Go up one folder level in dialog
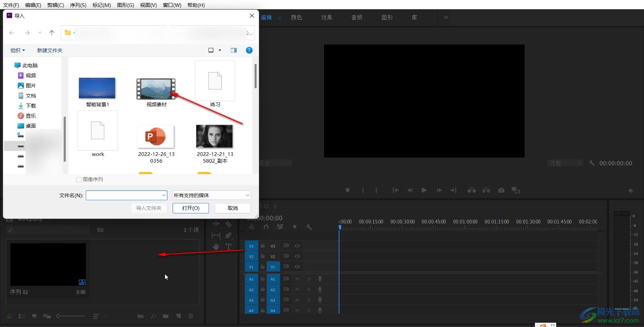The image size is (644, 327). tap(52, 33)
